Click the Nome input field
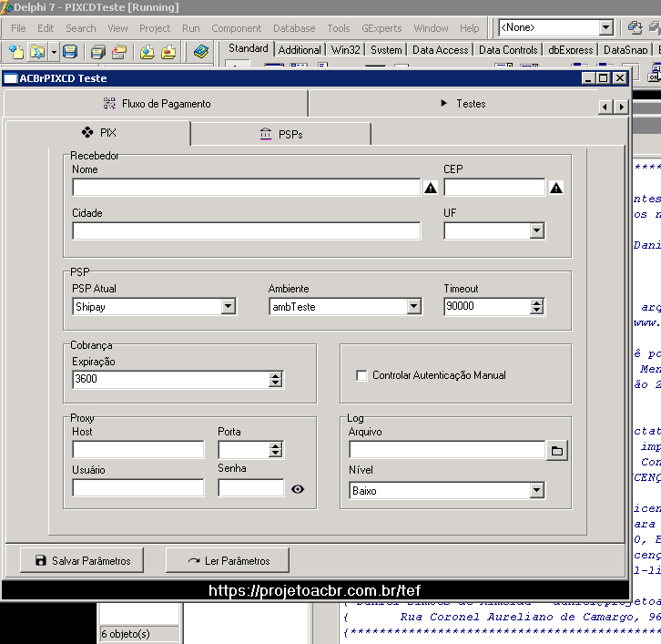Viewport: 661px width, 644px height. point(246,188)
